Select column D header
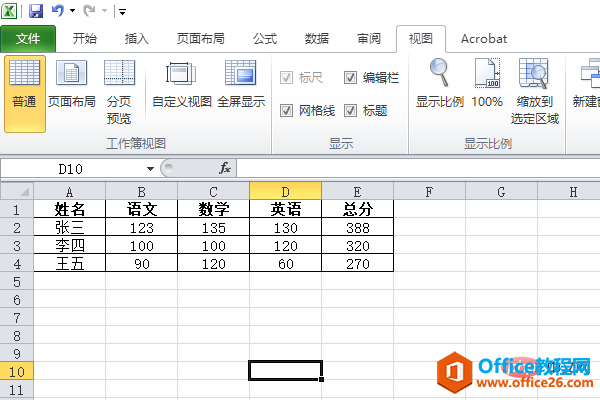The height and width of the screenshot is (400, 600). [285, 191]
